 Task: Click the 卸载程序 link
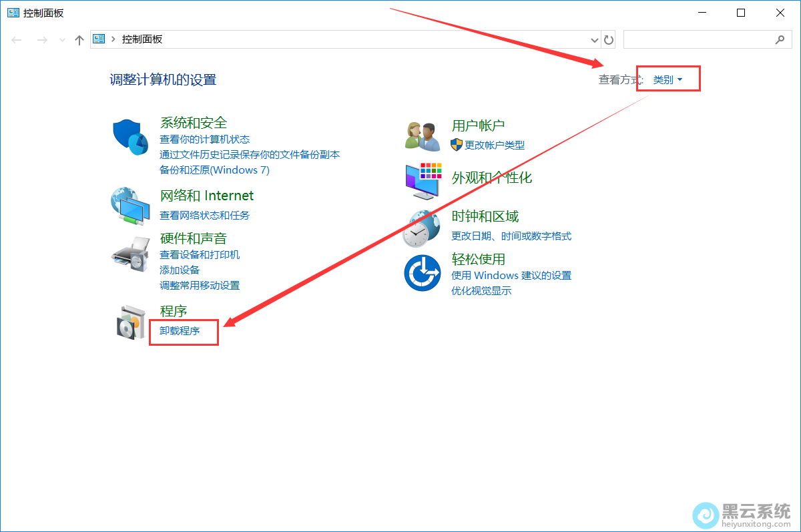[x=180, y=330]
